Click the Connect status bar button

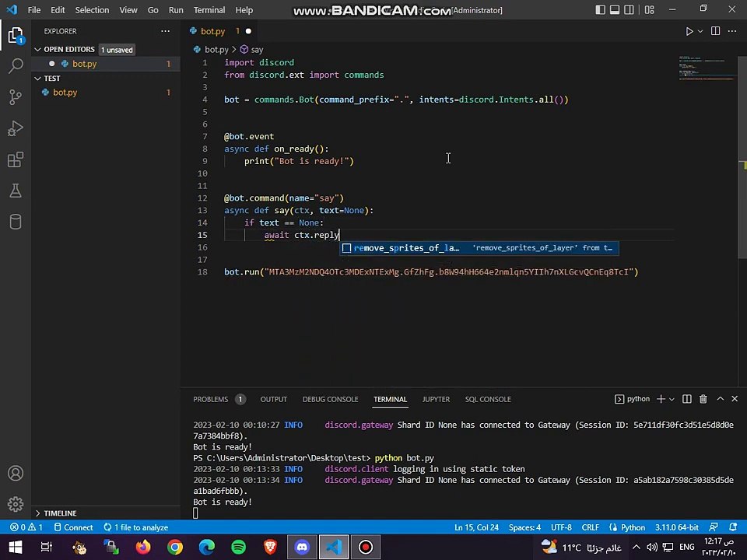pos(73,527)
